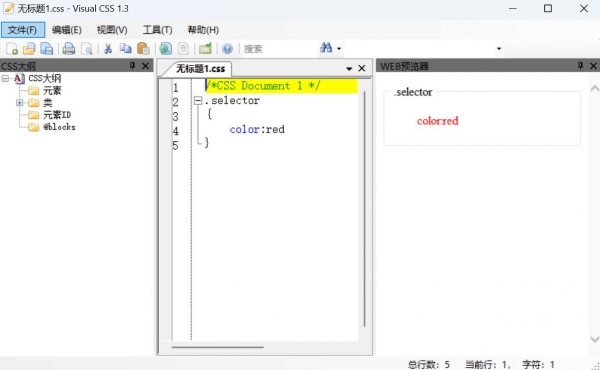Click into the 搜索 search field
This screenshot has width=600, height=370.
279,49
